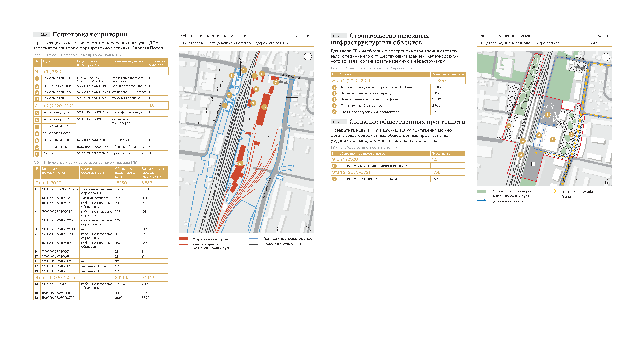Click the cell производствен. база
Viewport: 644px width, 362px height.
coord(128,153)
